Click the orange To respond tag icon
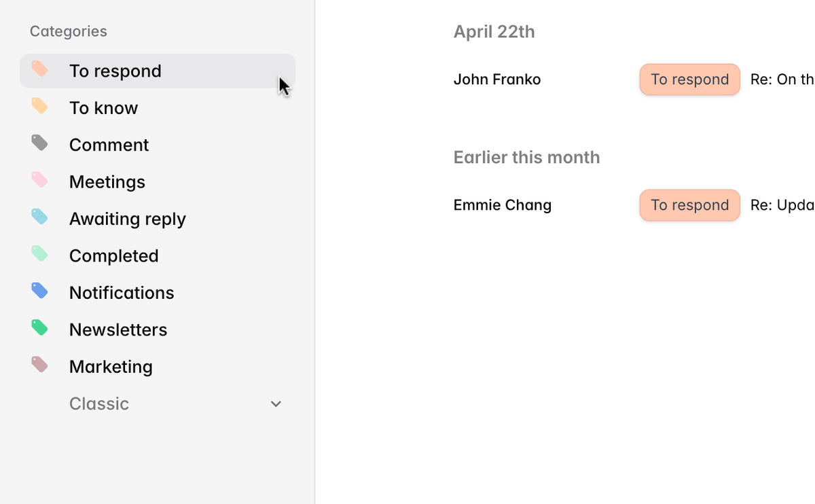815x504 pixels. pyautogui.click(x=39, y=69)
